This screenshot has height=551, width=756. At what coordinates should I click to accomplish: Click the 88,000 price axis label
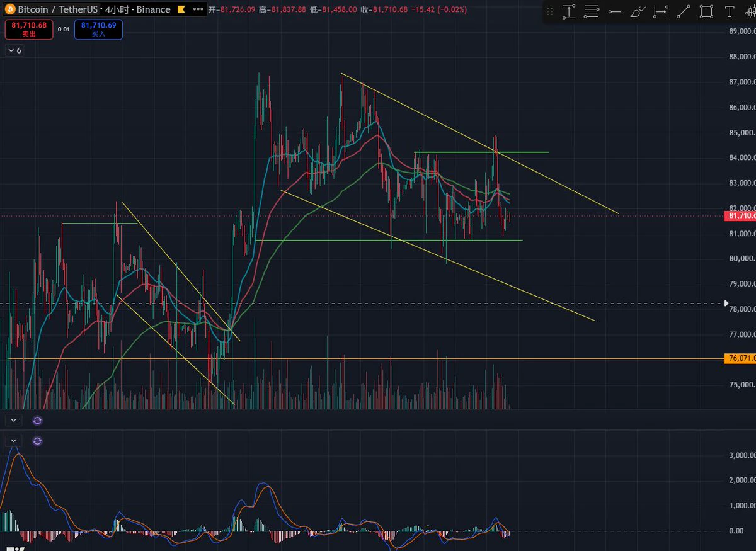point(742,57)
